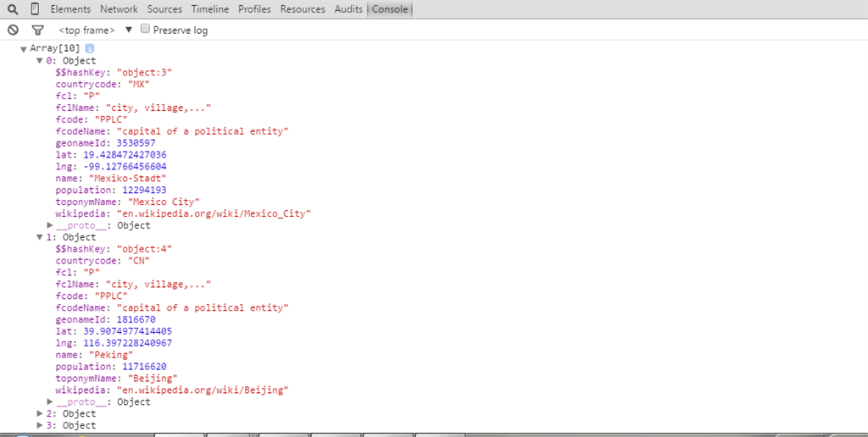Switch to the Elements tab

70,9
